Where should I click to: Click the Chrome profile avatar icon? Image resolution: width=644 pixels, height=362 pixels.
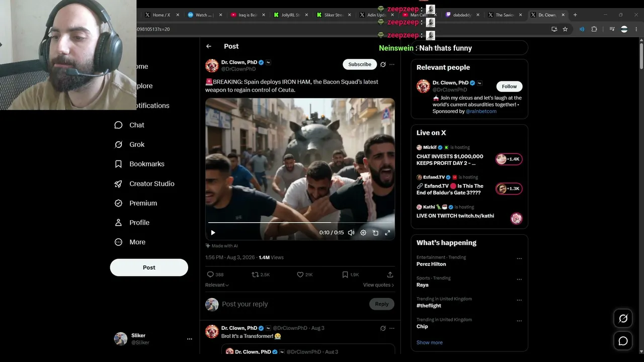(624, 29)
